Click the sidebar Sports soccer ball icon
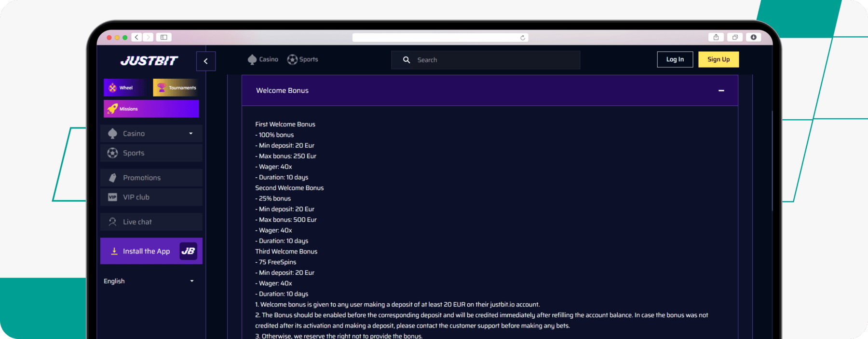Viewport: 868px width, 339px height. click(x=112, y=153)
